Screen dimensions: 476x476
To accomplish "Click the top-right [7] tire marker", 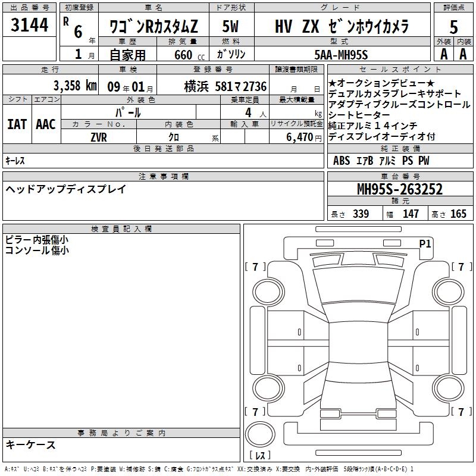I will coord(461,267).
